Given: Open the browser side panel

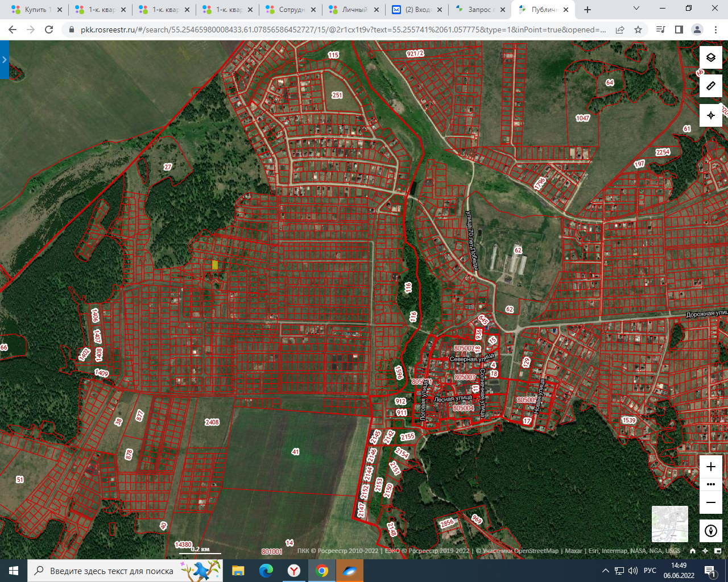Looking at the screenshot, I should (679, 30).
